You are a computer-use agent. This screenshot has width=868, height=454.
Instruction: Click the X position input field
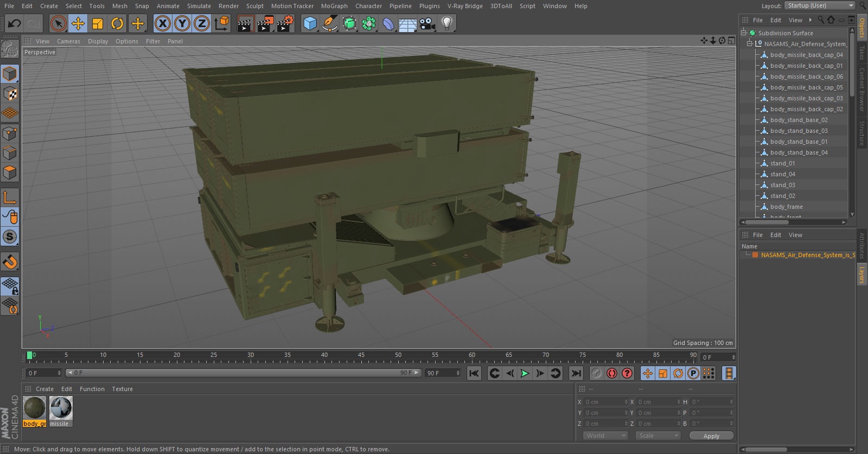click(x=604, y=402)
